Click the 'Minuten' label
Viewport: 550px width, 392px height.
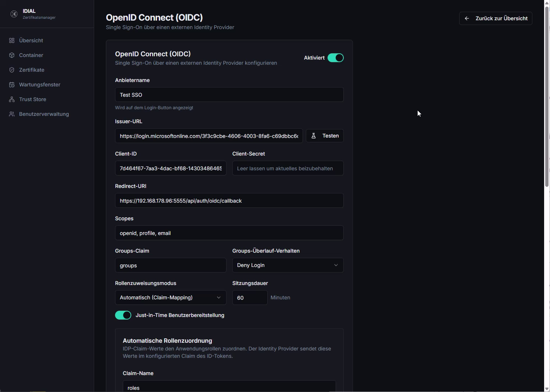pos(281,297)
